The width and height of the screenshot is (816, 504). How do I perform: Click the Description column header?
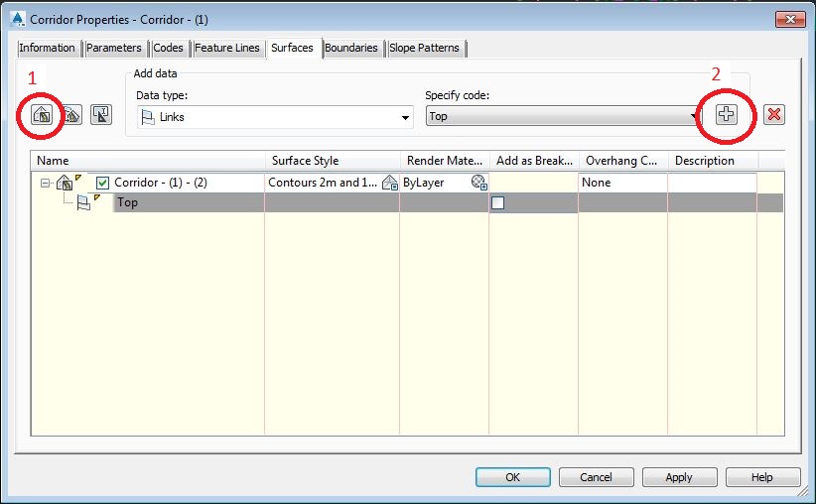pyautogui.click(x=713, y=161)
